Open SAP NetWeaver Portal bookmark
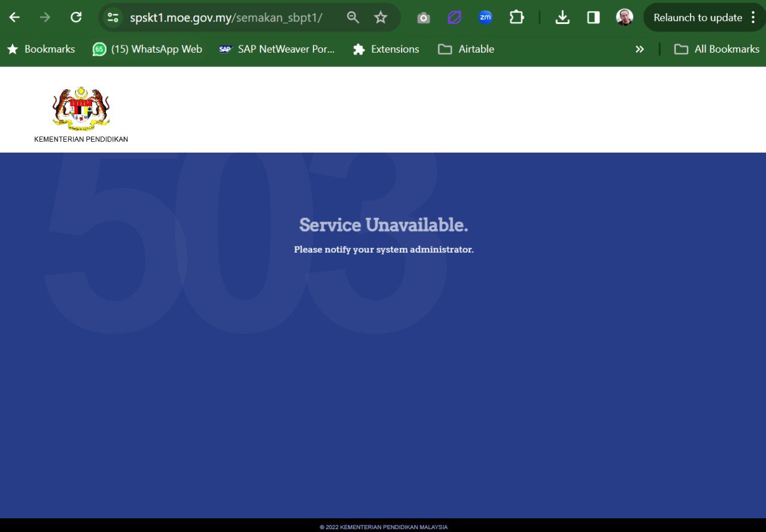766x532 pixels. click(x=277, y=49)
